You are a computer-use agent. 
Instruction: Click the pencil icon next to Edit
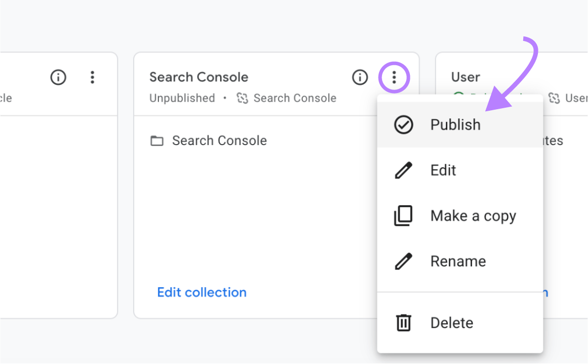[403, 170]
